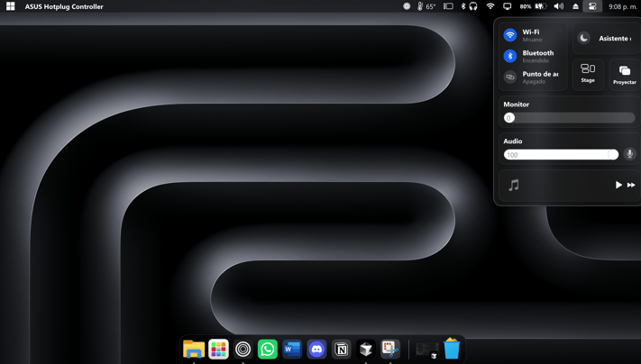Click the Proyectar button
Image resolution: width=641 pixels, height=364 pixels.
tap(624, 75)
